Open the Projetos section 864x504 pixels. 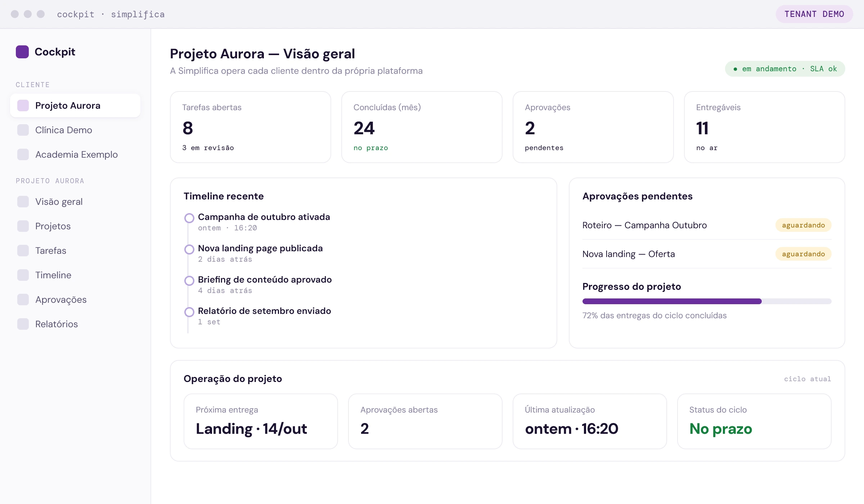(x=75, y=226)
